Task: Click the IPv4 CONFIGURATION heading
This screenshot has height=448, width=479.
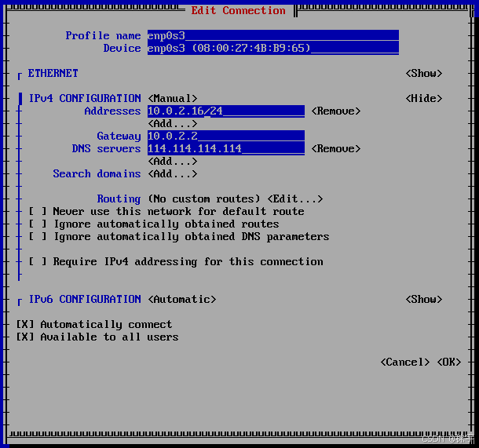Action: point(85,98)
